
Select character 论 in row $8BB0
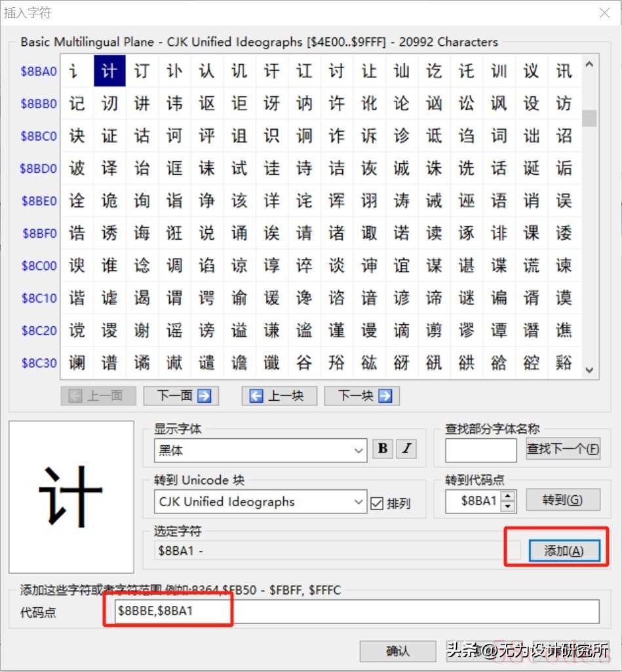tap(402, 103)
